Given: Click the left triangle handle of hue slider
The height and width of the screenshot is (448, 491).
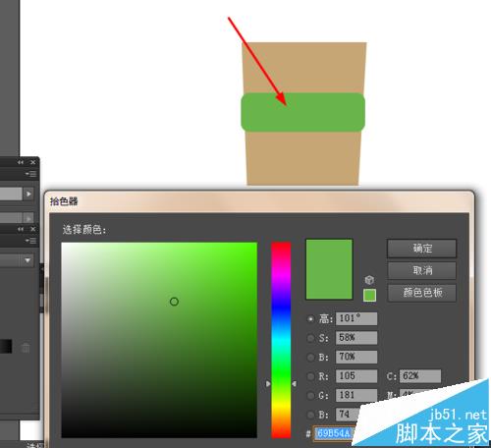Looking at the screenshot, I should pyautogui.click(x=268, y=383).
